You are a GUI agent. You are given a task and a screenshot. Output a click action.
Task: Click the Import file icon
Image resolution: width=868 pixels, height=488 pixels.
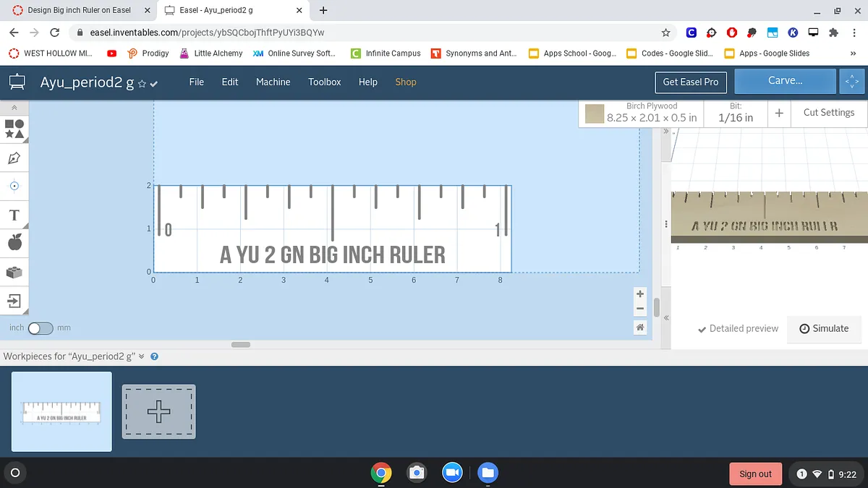click(14, 300)
